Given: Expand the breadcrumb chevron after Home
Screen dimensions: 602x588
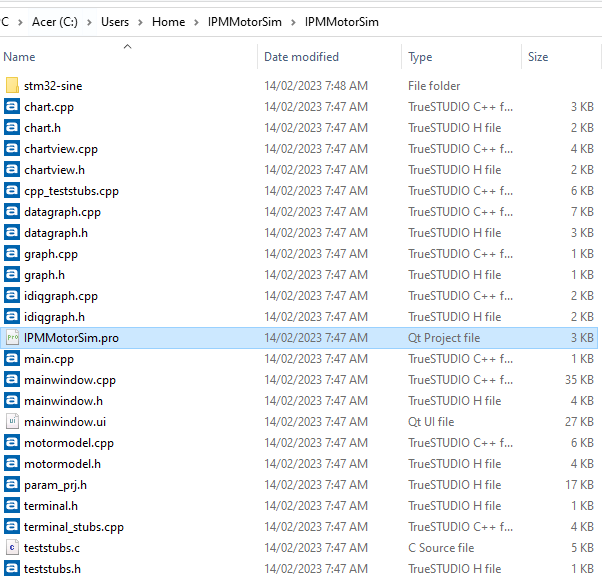Looking at the screenshot, I should 197,22.
